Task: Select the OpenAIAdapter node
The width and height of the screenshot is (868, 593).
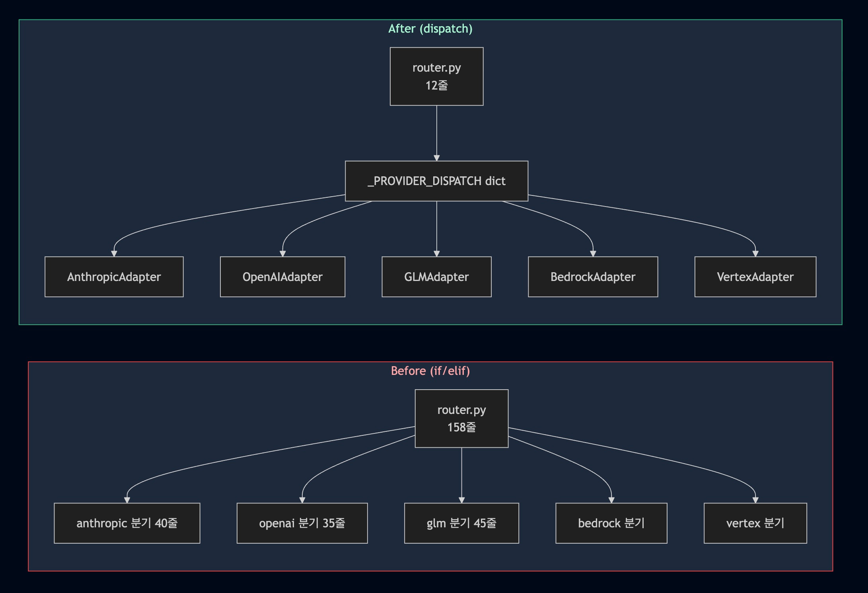Action: 282,277
